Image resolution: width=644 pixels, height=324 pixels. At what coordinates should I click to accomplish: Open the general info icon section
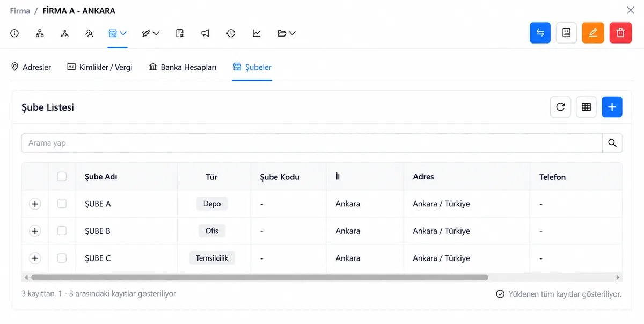tap(14, 33)
